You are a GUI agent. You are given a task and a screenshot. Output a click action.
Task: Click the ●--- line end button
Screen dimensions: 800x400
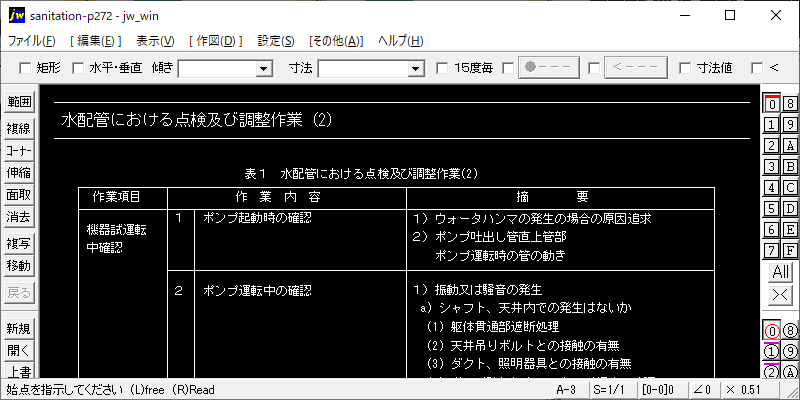coord(549,68)
